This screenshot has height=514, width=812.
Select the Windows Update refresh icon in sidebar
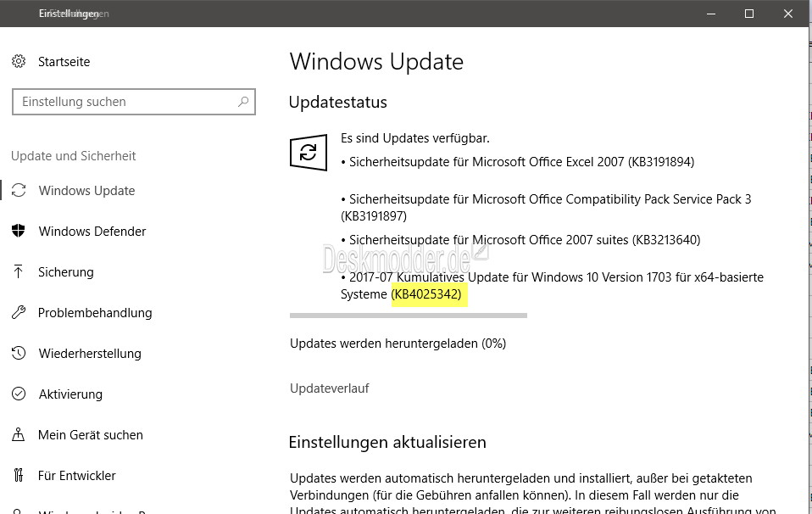pyautogui.click(x=19, y=191)
